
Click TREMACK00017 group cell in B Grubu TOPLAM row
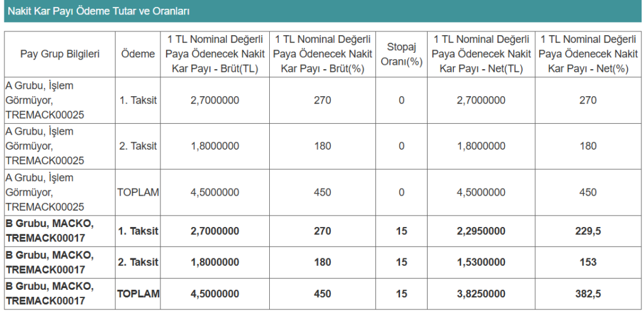[60, 294]
